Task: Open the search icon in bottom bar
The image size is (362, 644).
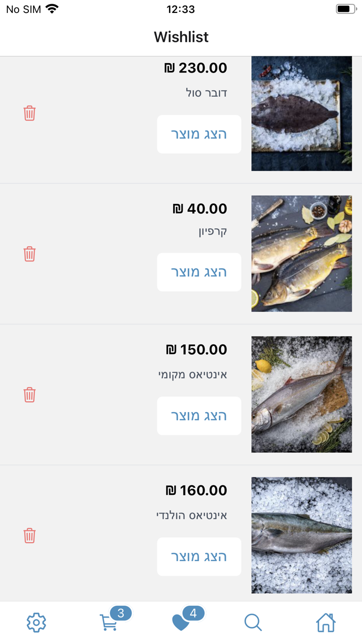Action: click(x=253, y=622)
